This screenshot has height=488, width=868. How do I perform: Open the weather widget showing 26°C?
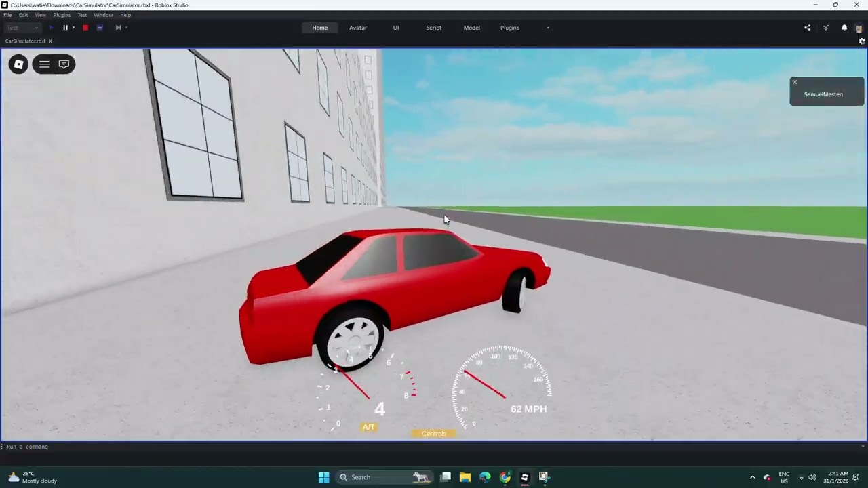click(32, 477)
